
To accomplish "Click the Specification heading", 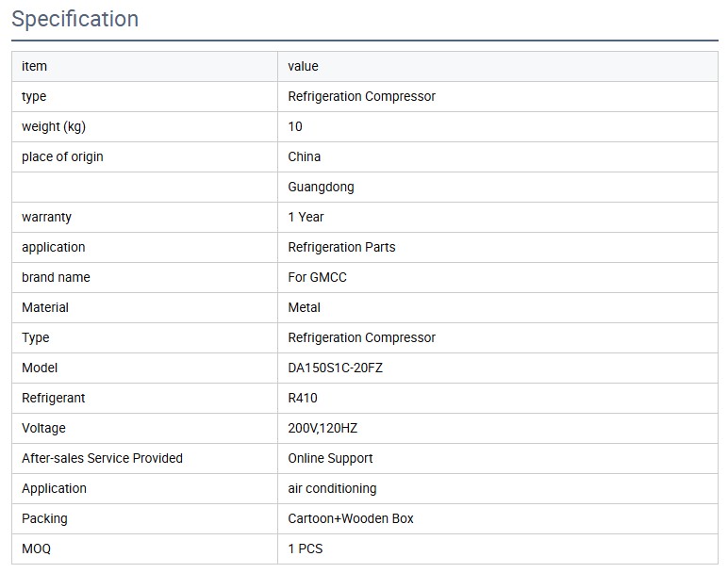I will [74, 19].
